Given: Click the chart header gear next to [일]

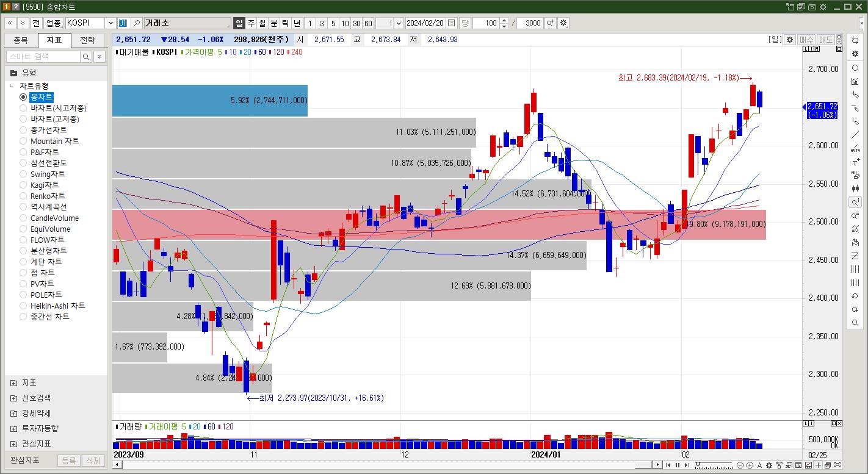Looking at the screenshot, I should point(790,40).
